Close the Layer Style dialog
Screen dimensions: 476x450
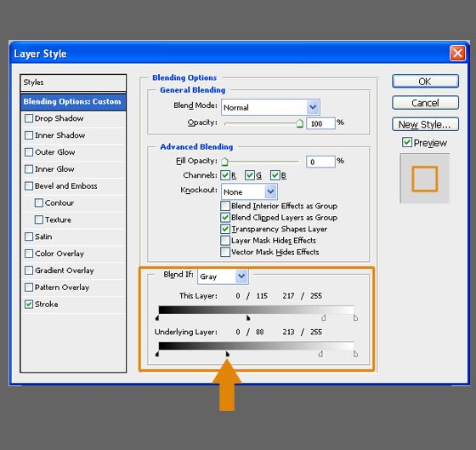[457, 54]
